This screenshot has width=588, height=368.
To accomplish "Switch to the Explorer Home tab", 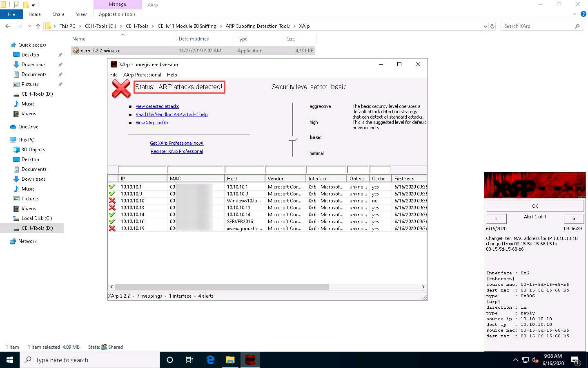I will (x=35, y=14).
